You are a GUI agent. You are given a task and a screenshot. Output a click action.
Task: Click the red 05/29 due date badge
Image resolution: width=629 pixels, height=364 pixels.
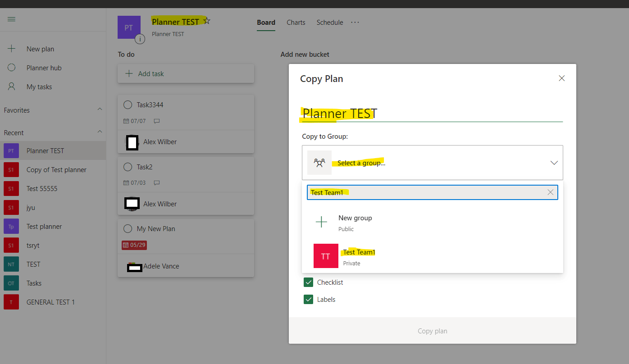pyautogui.click(x=134, y=245)
